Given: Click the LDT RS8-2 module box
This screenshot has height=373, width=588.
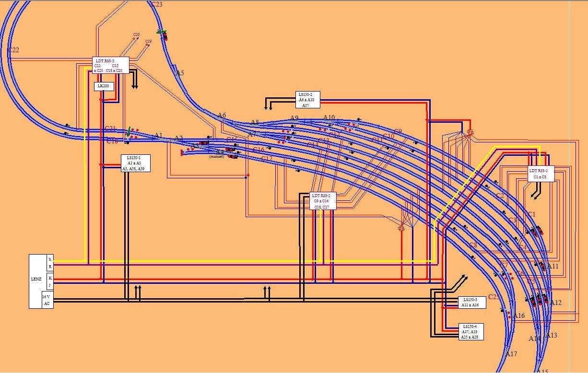Looking at the screenshot, I should click(x=323, y=201).
